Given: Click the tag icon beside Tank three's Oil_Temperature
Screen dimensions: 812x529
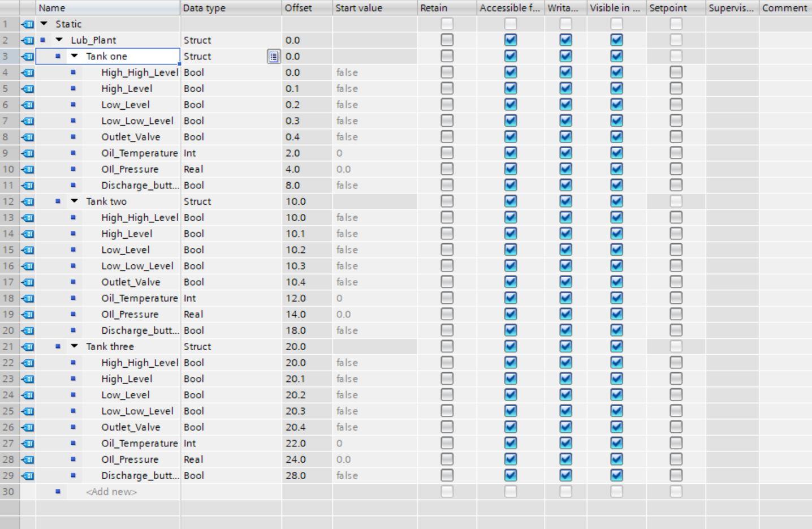Looking at the screenshot, I should (27, 443).
